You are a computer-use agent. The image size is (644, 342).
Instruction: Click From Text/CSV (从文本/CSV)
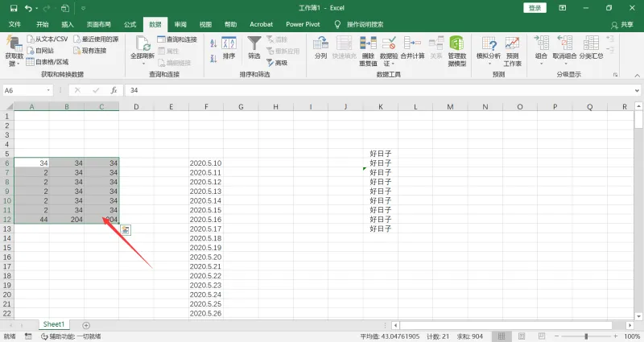(47, 39)
